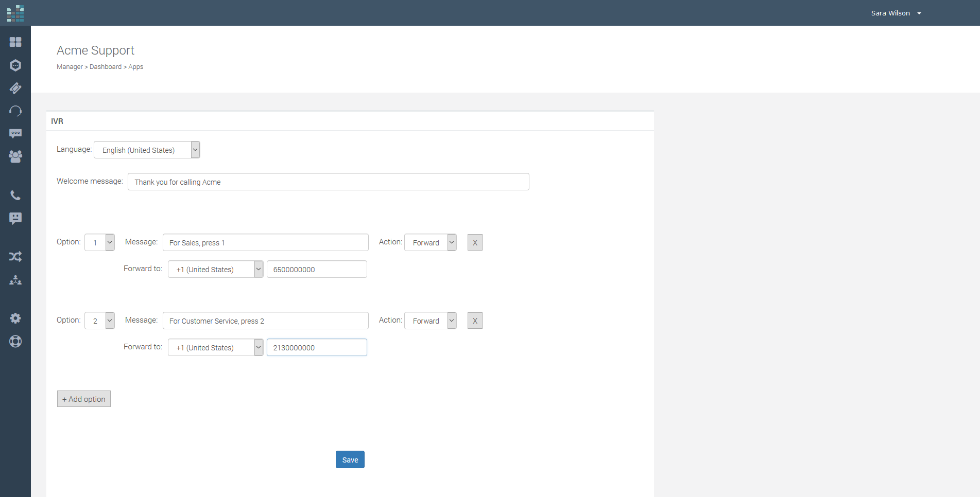
Task: Open the Sara Wilson user menu
Action: (x=896, y=13)
